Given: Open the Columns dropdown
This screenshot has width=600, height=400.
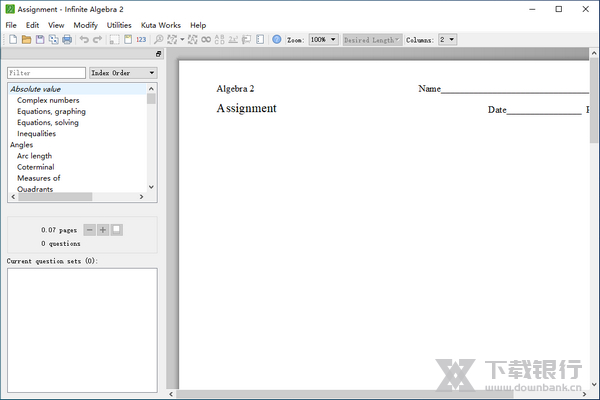Looking at the screenshot, I should pyautogui.click(x=447, y=40).
